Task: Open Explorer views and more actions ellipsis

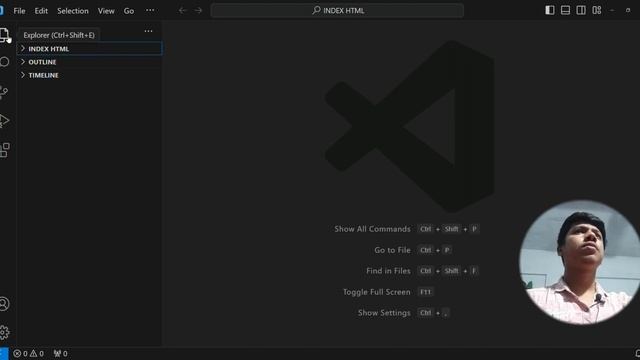Action: pyautogui.click(x=148, y=31)
